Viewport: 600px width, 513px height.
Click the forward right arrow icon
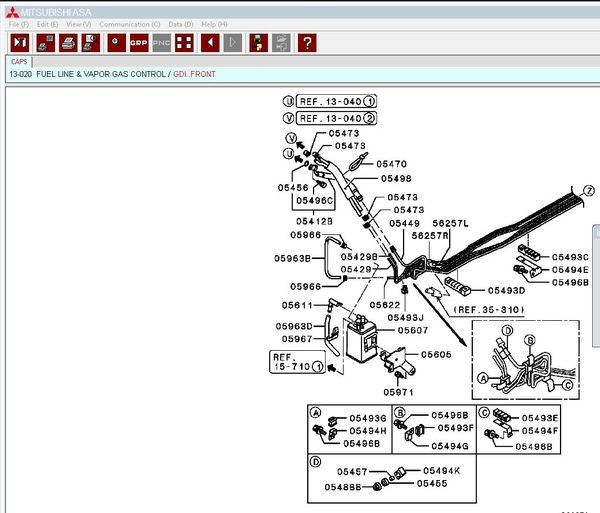coord(233,42)
